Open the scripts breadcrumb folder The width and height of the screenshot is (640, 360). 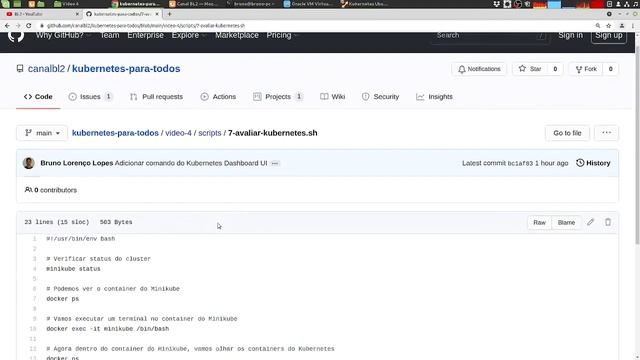tap(210, 133)
